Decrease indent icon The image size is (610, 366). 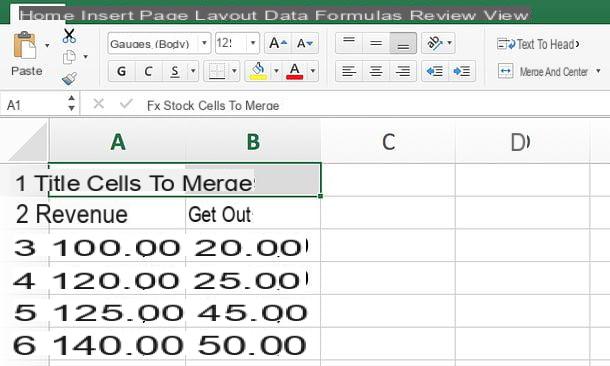click(435, 71)
